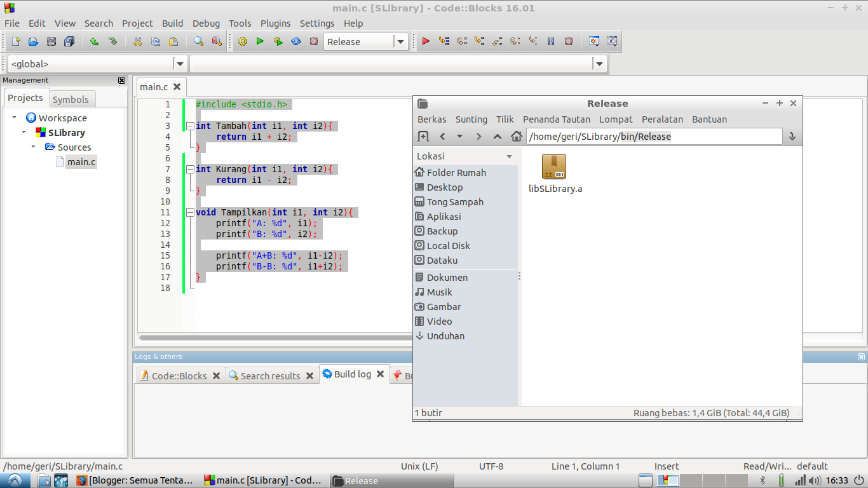Screen dimensions: 868x488
Task: Fold the Tampilkan function code block
Action: click(x=189, y=212)
